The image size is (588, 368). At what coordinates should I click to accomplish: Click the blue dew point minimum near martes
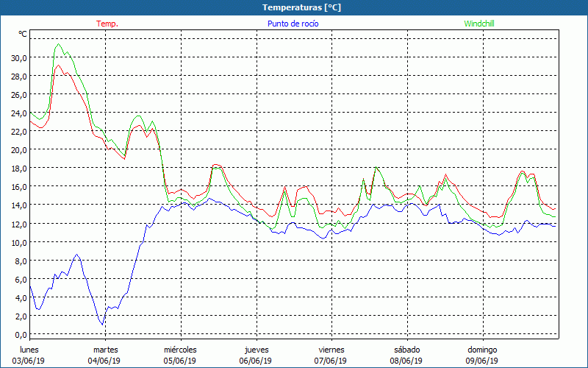coord(102,325)
